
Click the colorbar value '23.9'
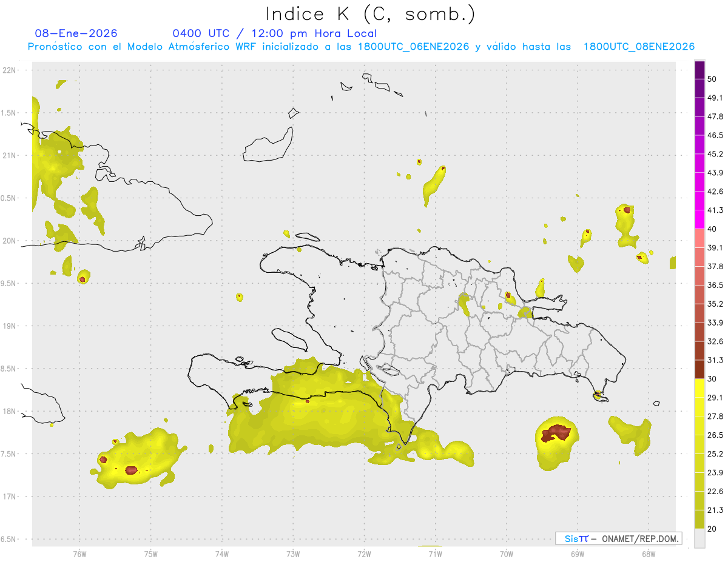tap(715, 473)
